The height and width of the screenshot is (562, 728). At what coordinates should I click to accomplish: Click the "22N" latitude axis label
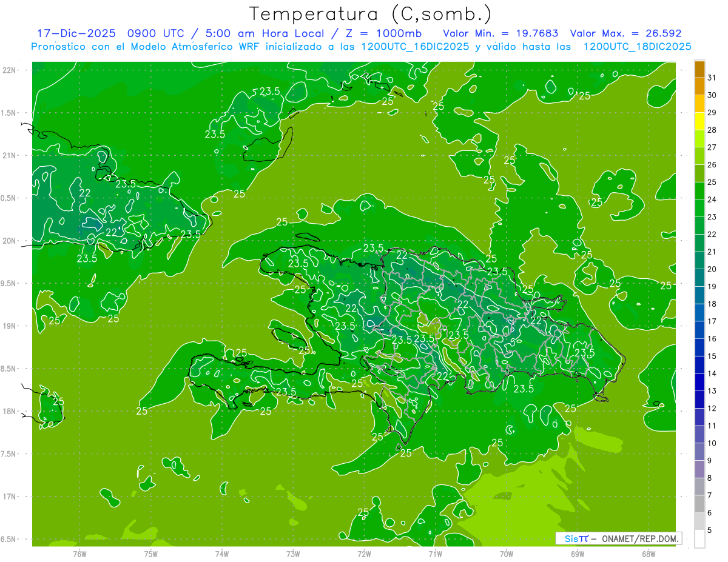[x=10, y=70]
